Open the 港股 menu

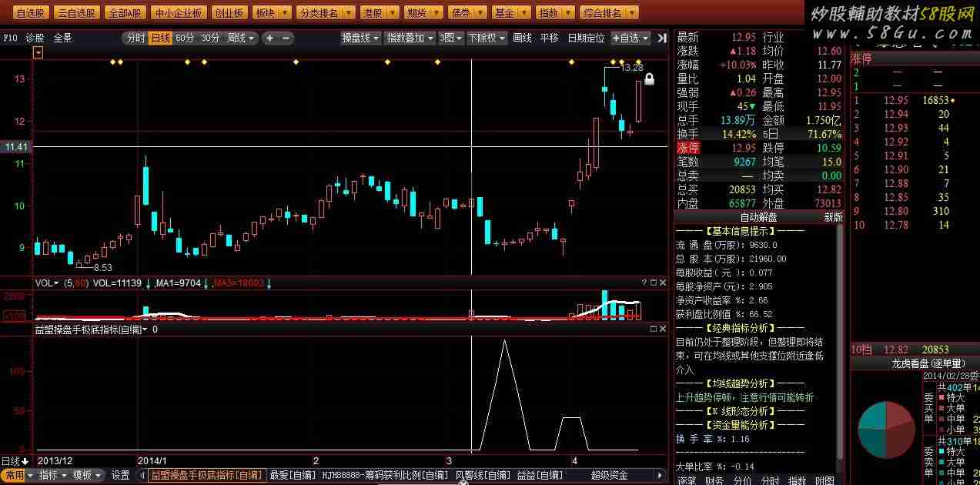pyautogui.click(x=380, y=13)
